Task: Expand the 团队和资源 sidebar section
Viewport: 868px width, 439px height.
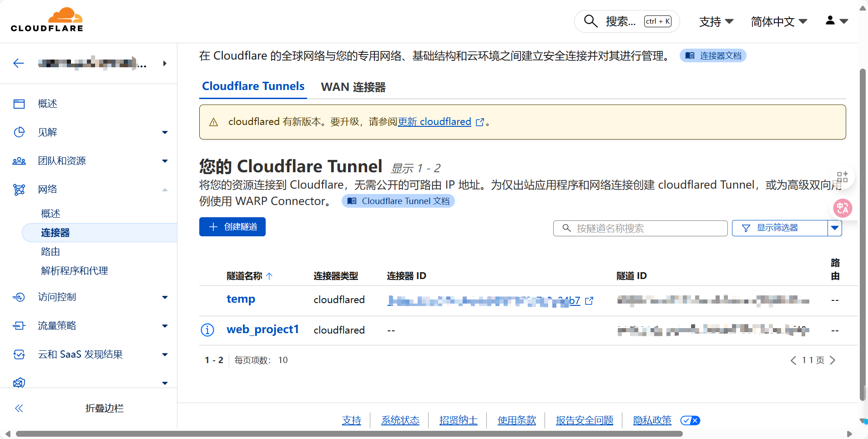Action: [165, 161]
